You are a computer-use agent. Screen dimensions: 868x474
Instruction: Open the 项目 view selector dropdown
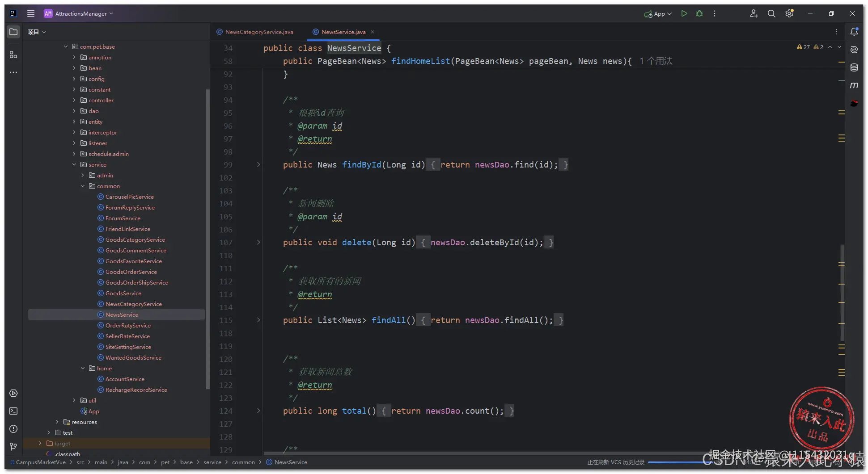point(37,32)
